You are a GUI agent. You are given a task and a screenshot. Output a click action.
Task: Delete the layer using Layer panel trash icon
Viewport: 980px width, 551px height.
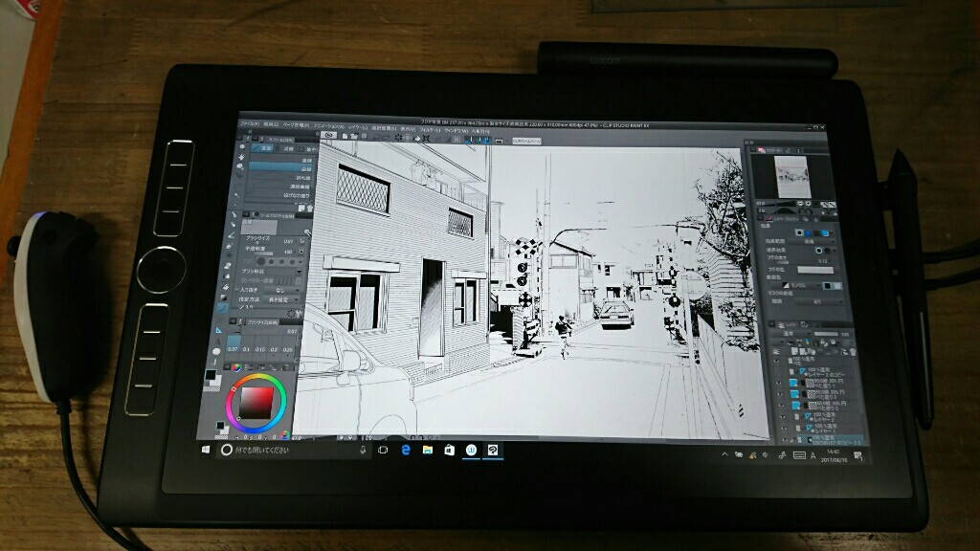[x=853, y=352]
